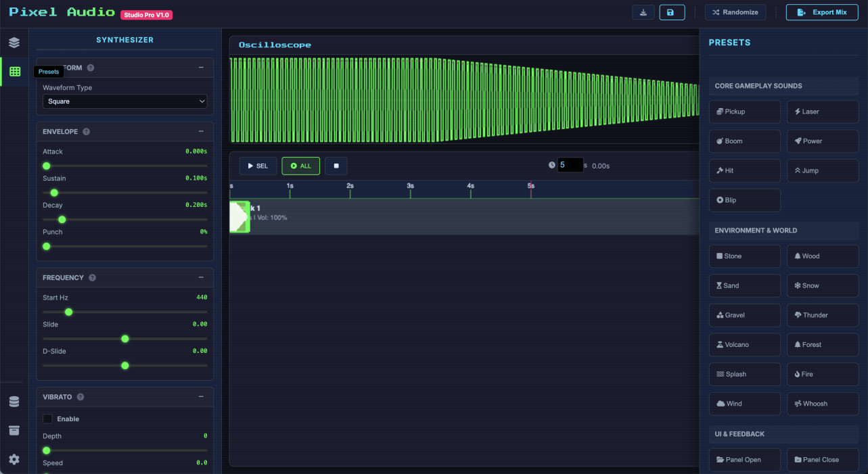
Task: Click the duration seconds input field
Action: point(570,165)
